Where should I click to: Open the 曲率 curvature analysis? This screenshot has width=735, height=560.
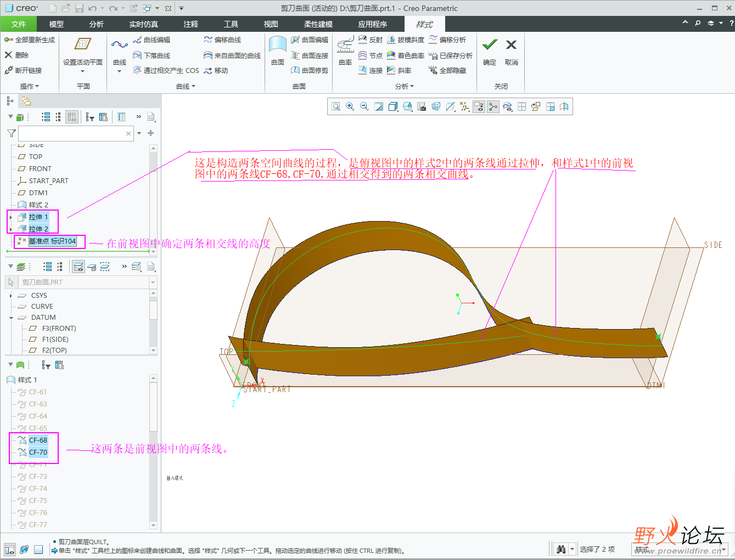pyautogui.click(x=345, y=50)
